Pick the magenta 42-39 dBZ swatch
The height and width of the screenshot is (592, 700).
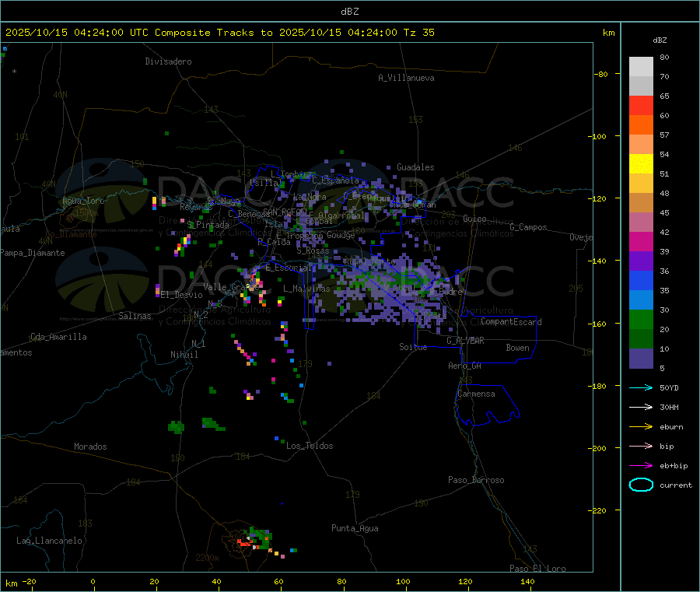641,242
